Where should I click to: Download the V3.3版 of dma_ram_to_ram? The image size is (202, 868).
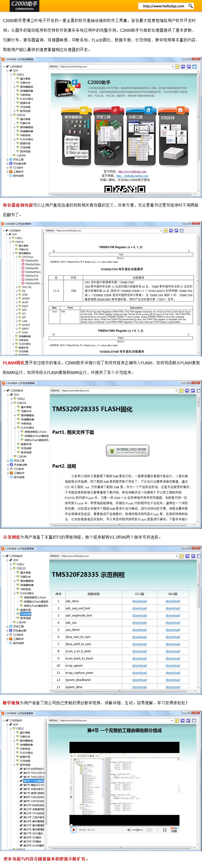pyautogui.click(x=140, y=637)
